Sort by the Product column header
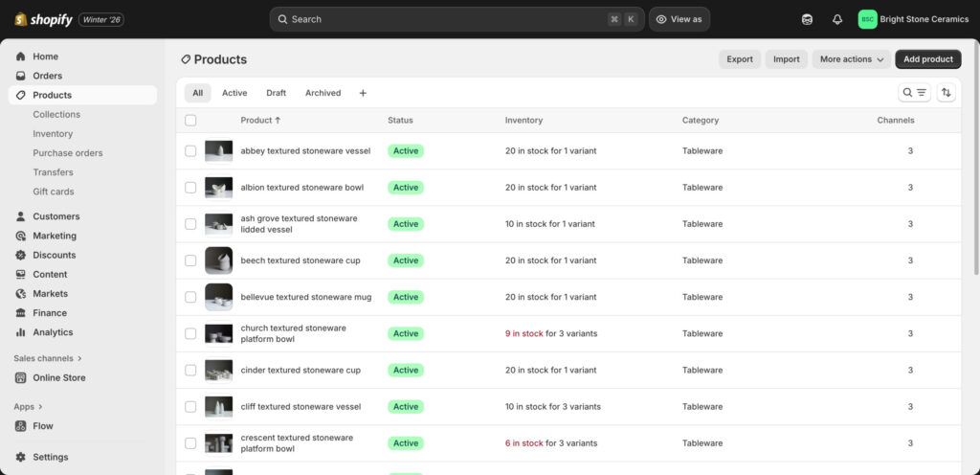 [x=260, y=120]
